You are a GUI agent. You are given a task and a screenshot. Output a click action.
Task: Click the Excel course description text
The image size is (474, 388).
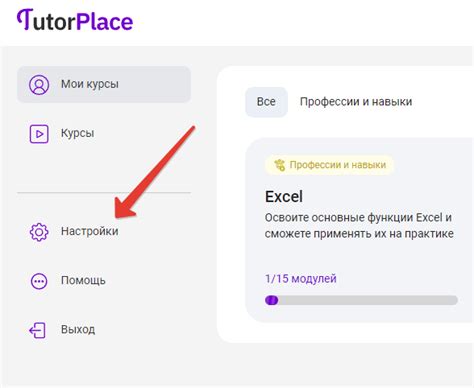pyautogui.click(x=359, y=226)
